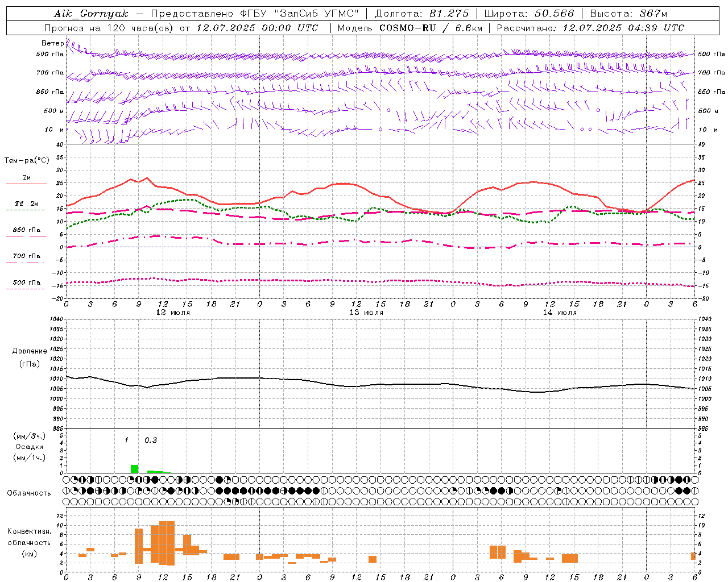
Task: Click the '2м' temperature legend entry
Action: pyautogui.click(x=27, y=178)
